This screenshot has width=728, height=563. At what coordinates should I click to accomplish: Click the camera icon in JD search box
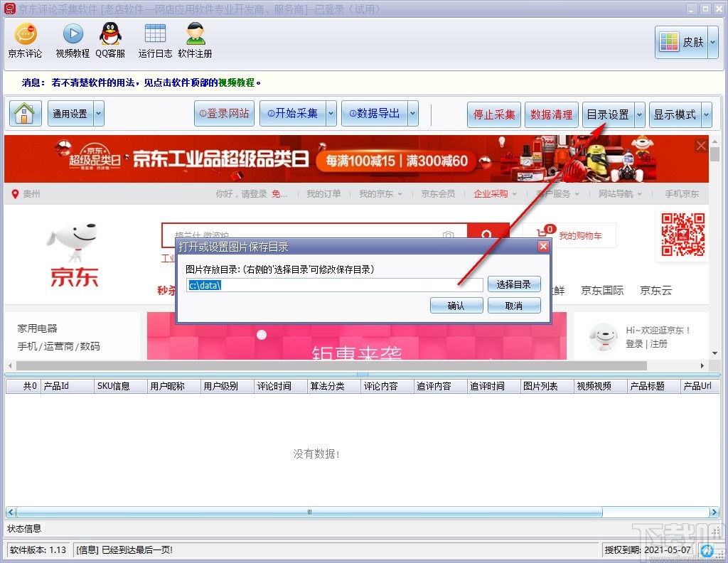point(448,235)
